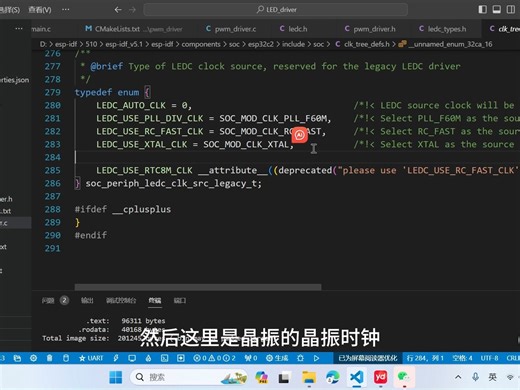Click the trash full-clean icon in status bar

pyautogui.click(x=49, y=358)
